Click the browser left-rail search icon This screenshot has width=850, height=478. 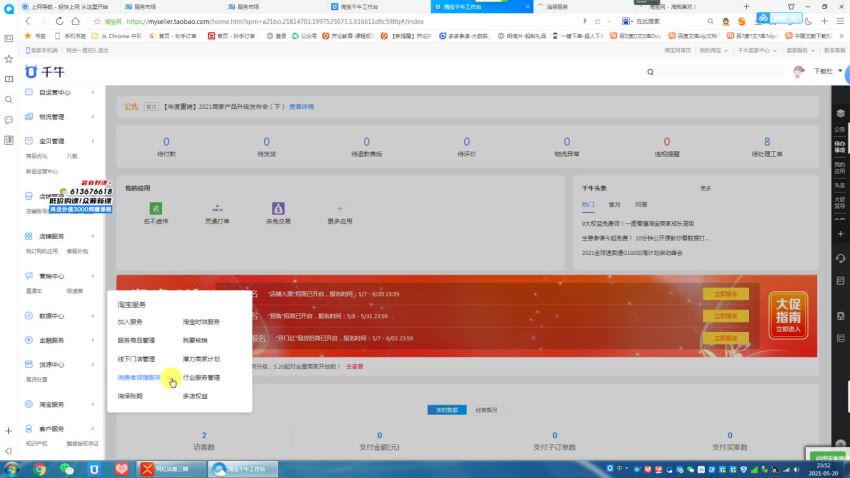point(9,100)
